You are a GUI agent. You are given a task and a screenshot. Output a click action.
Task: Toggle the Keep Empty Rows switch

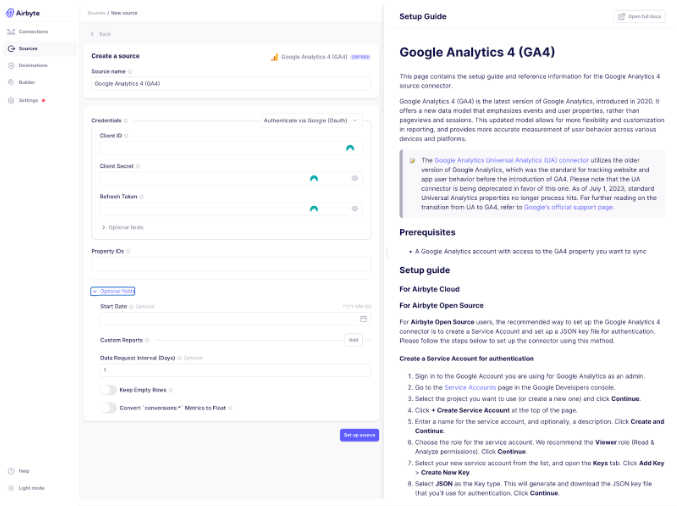[108, 390]
